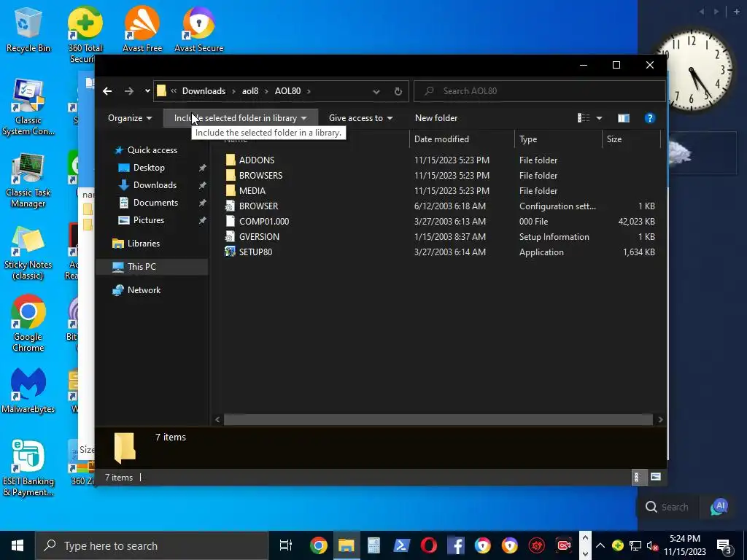Open the notification center icon
Screen dimensions: 747x560
(x=724, y=545)
